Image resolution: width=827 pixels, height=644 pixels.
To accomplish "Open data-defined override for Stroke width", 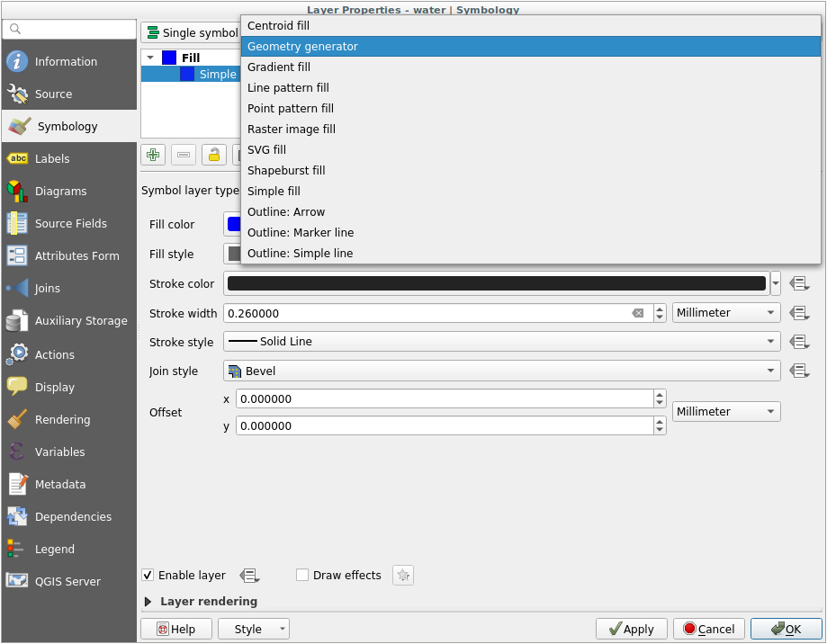I will pos(799,313).
